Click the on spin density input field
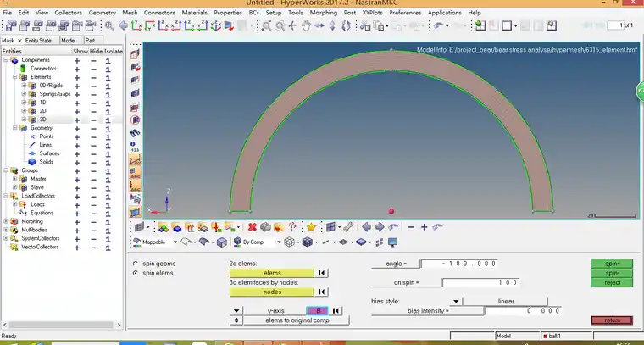This screenshot has width=644, height=345. point(480,282)
